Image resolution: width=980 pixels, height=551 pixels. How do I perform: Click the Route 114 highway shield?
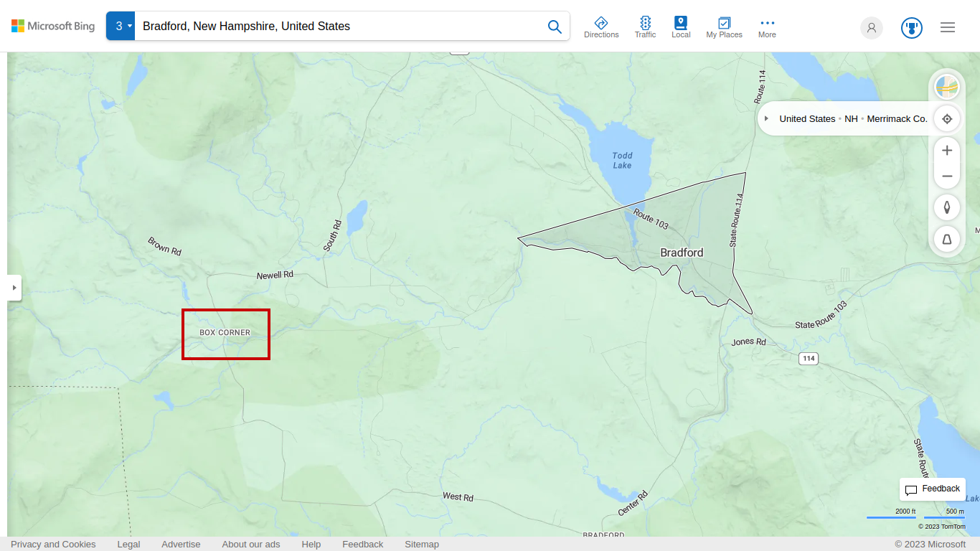tap(809, 358)
